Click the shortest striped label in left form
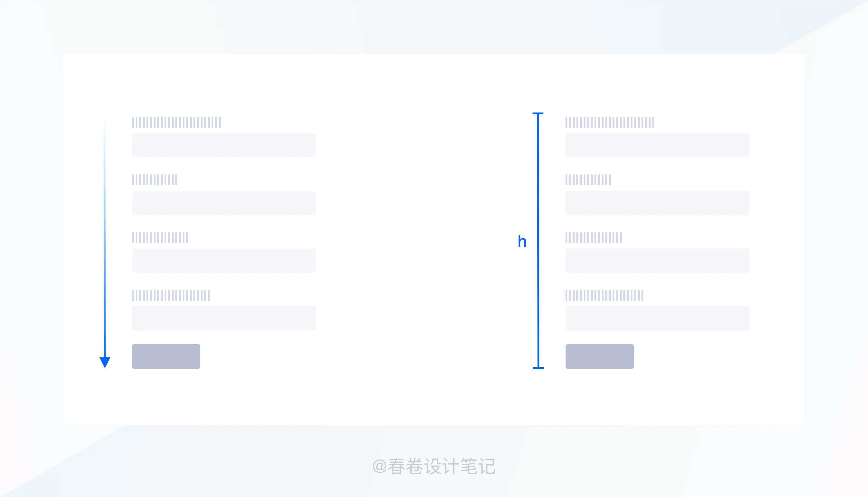Image resolution: width=868 pixels, height=497 pixels. 155,180
